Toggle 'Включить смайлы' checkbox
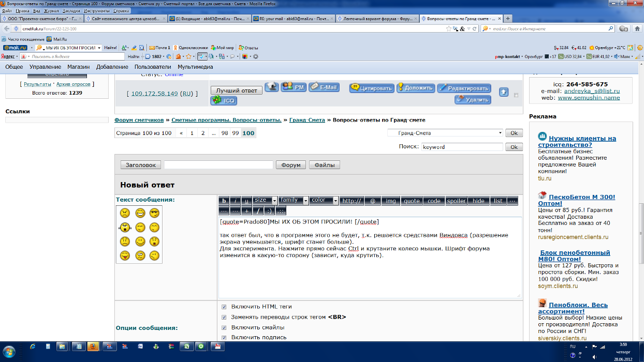Image resolution: width=644 pixels, height=362 pixels. point(224,327)
